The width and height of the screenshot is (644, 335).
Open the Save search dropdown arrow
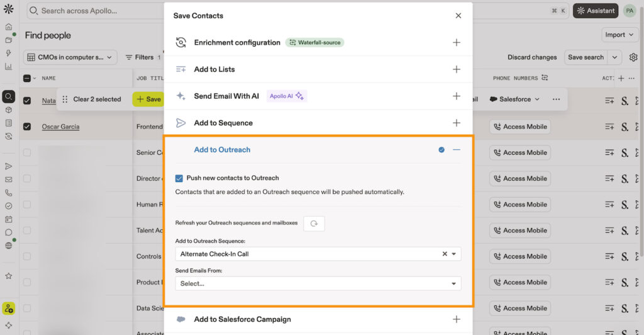(614, 57)
